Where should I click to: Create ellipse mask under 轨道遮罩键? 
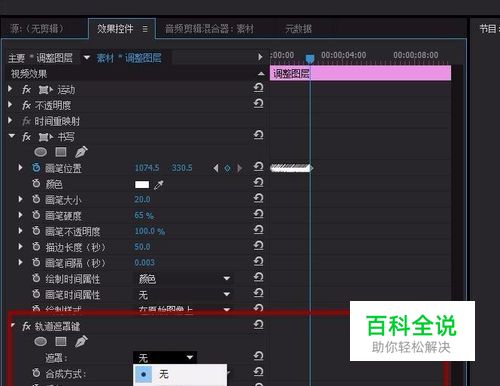[41, 341]
